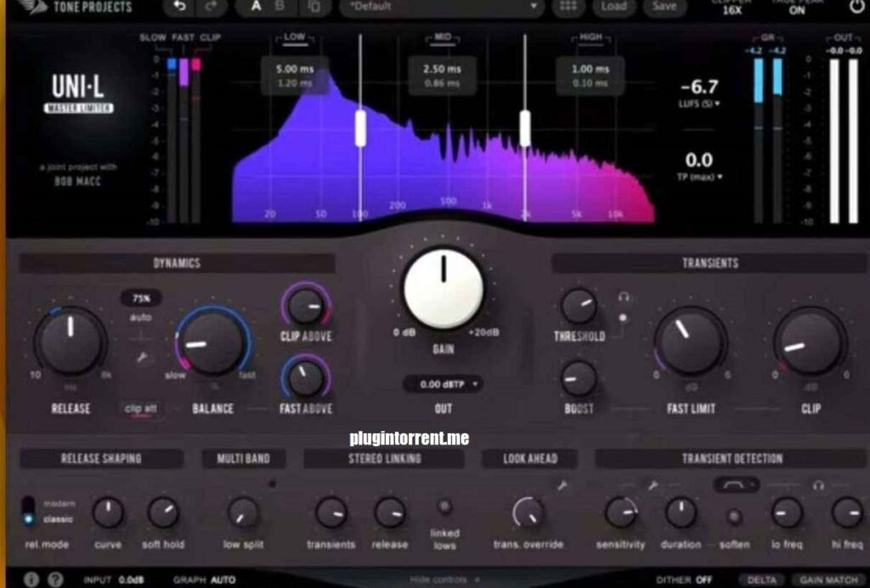Viewport: 870px width, 588px height.
Task: Toggle DITHER OFF setting
Action: [684, 580]
